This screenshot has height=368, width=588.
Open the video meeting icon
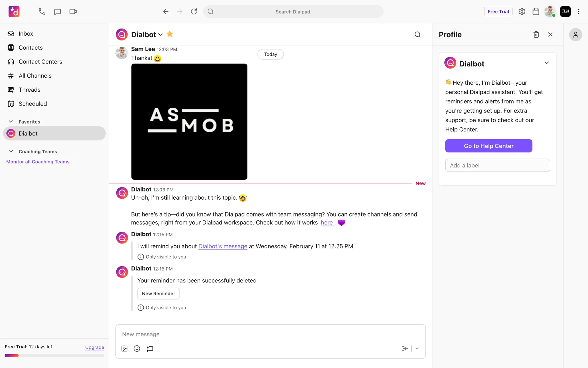[x=73, y=12]
